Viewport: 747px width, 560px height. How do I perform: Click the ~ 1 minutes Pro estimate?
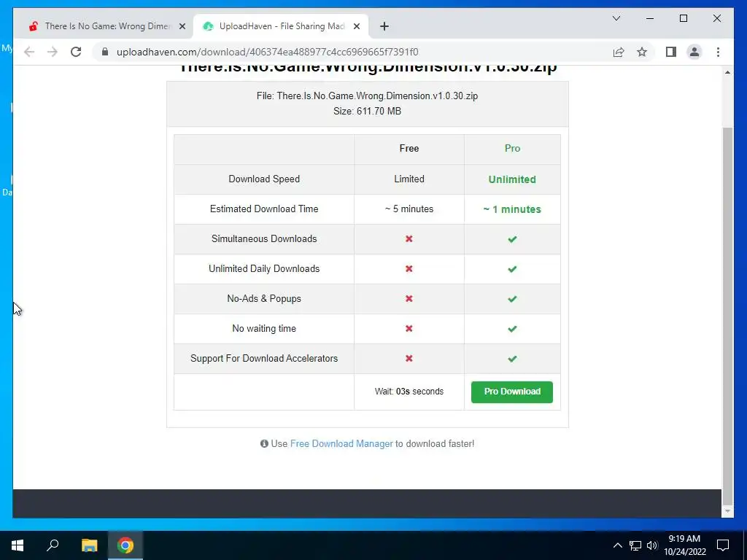(512, 209)
